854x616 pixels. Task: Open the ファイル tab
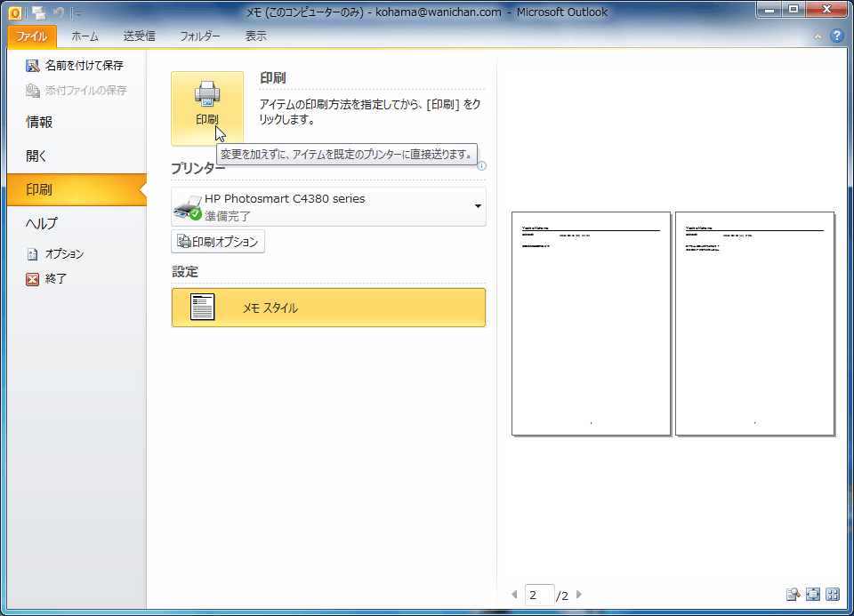pos(32,36)
